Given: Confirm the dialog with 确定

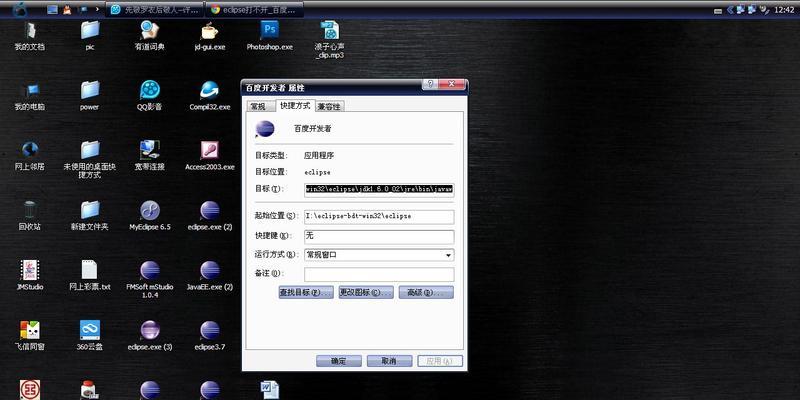Looking at the screenshot, I should pyautogui.click(x=339, y=361).
